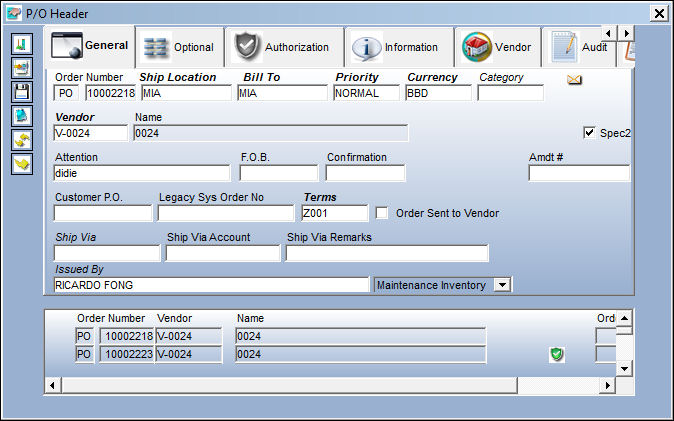This screenshot has height=421, width=674.
Task: Select order 10002218 in the bottom list
Action: (126, 336)
